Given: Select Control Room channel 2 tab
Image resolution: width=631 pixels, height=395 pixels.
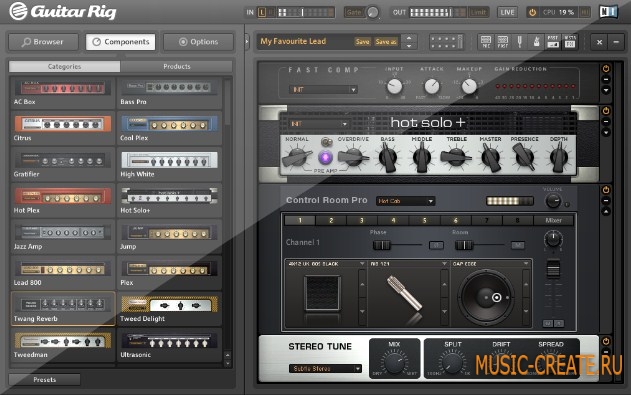Looking at the screenshot, I should click(x=331, y=220).
